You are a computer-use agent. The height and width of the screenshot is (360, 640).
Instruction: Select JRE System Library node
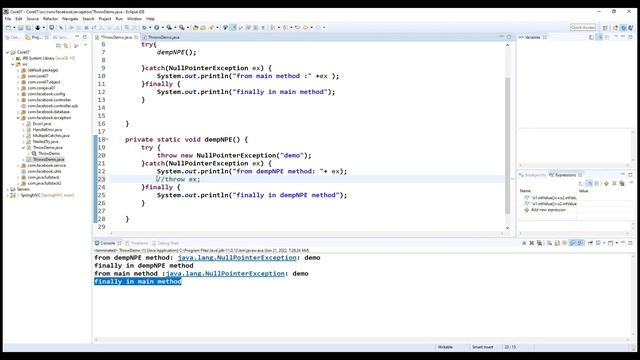[x=46, y=58]
